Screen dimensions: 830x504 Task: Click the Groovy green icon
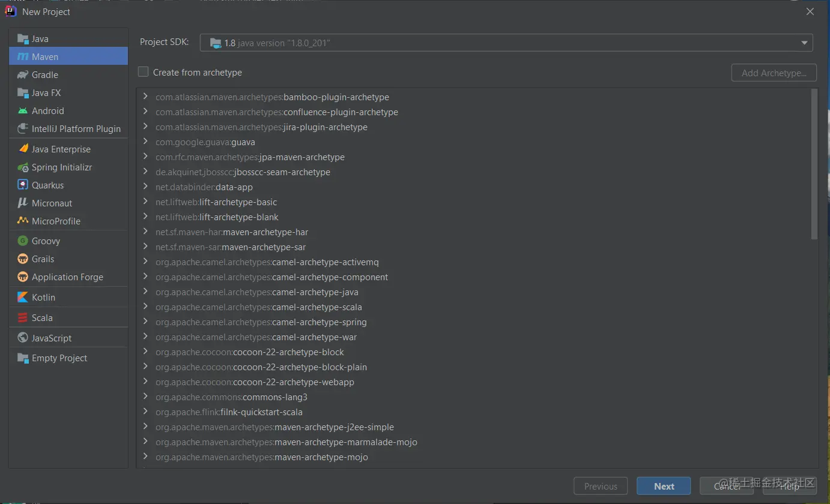tap(23, 241)
